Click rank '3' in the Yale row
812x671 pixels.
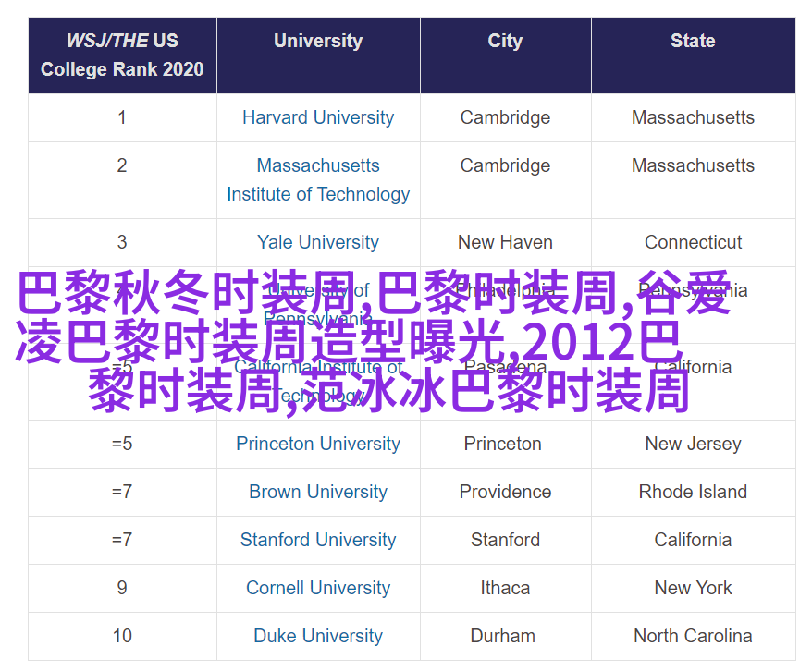click(x=122, y=242)
